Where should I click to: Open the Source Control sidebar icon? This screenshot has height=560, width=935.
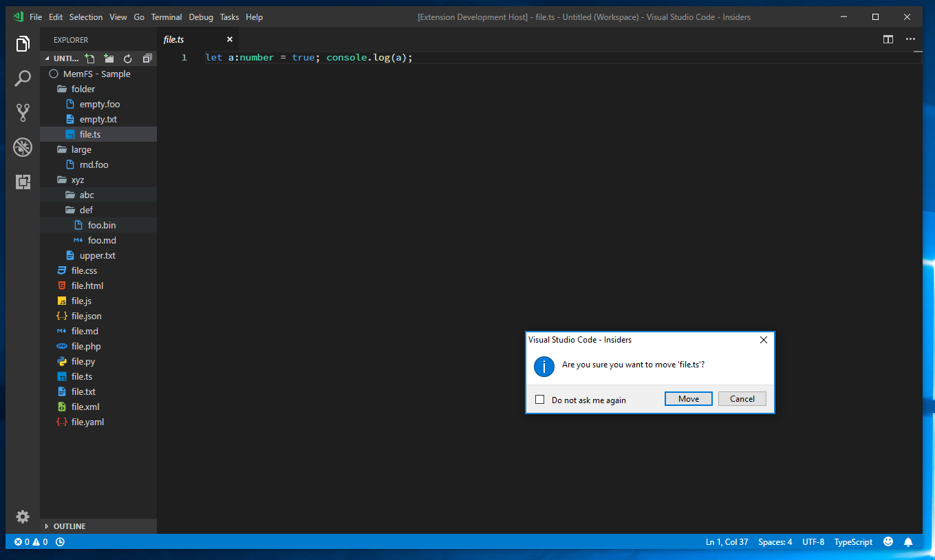[23, 112]
